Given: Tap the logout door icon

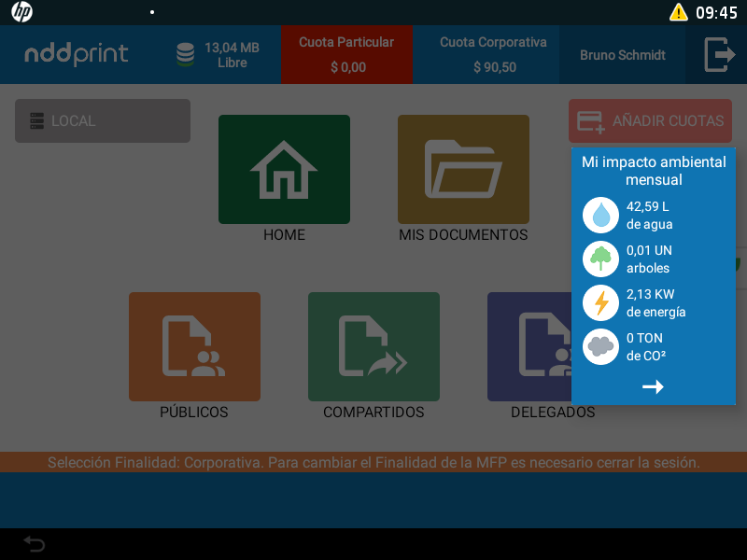Looking at the screenshot, I should pos(718,54).
